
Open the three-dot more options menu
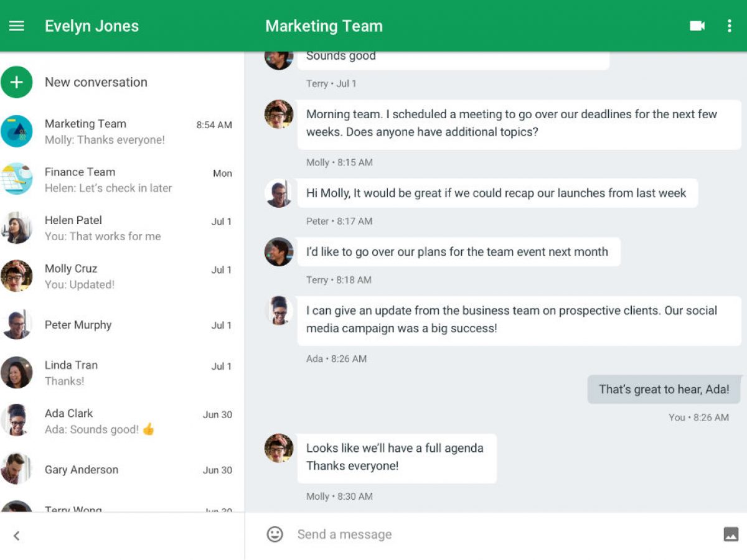point(729,26)
